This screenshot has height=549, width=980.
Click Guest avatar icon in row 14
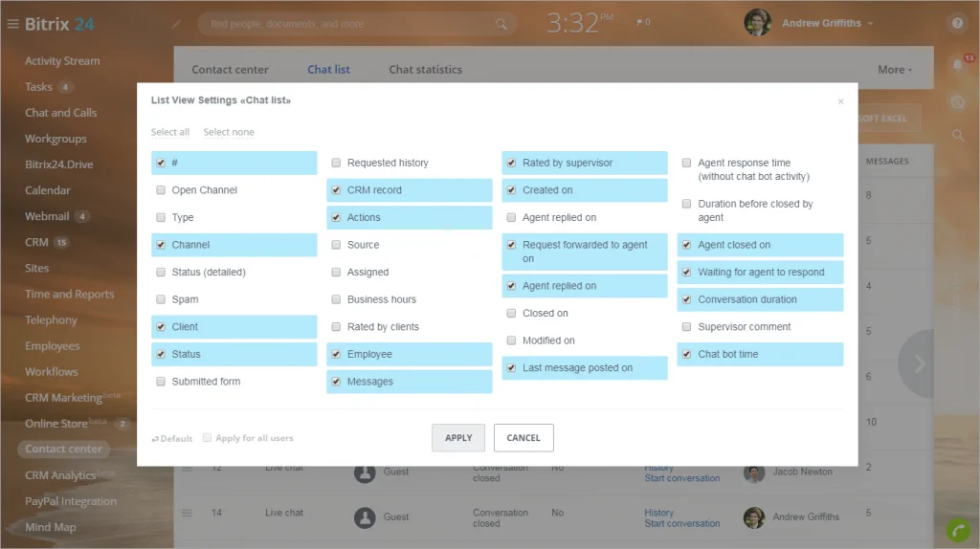(x=365, y=517)
